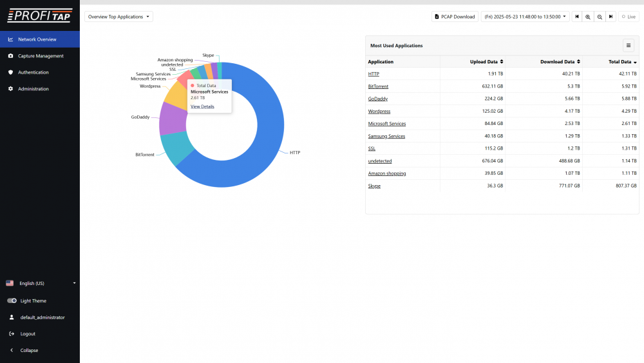Sort table by Upload Data column
Viewport: 644px width, 363px height.
487,62
